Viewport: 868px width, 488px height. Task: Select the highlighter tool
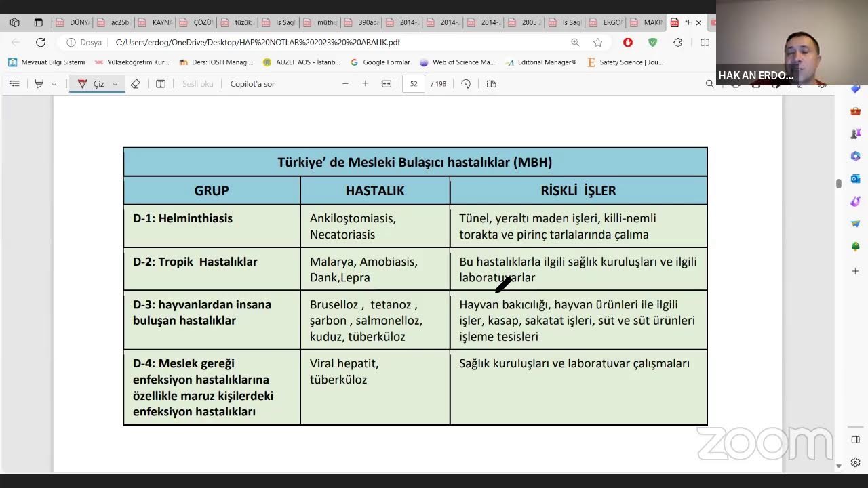(39, 84)
